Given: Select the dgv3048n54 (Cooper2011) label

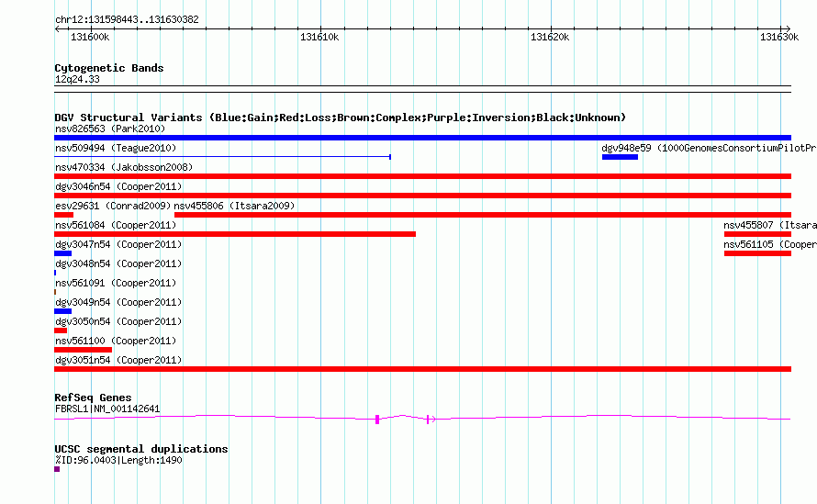Looking at the screenshot, I should 118,263.
